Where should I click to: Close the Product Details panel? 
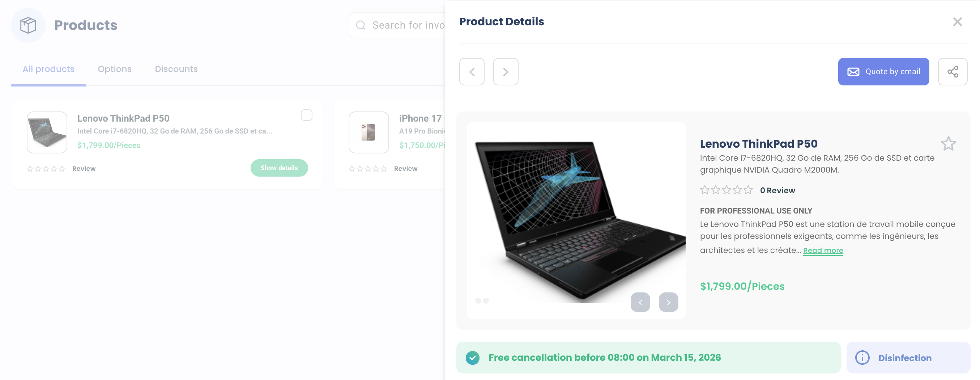(958, 22)
